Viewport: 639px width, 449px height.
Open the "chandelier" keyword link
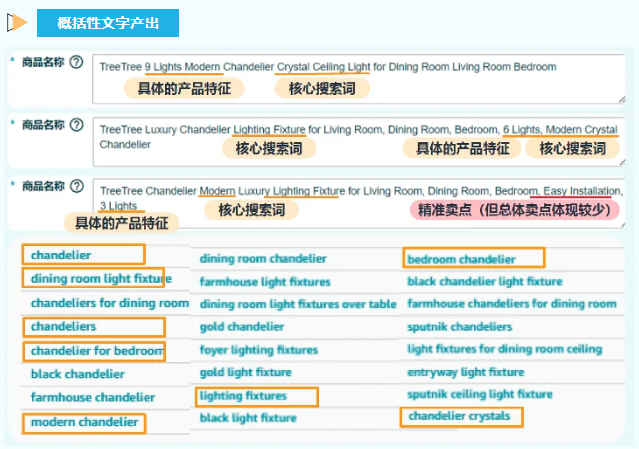coord(61,255)
